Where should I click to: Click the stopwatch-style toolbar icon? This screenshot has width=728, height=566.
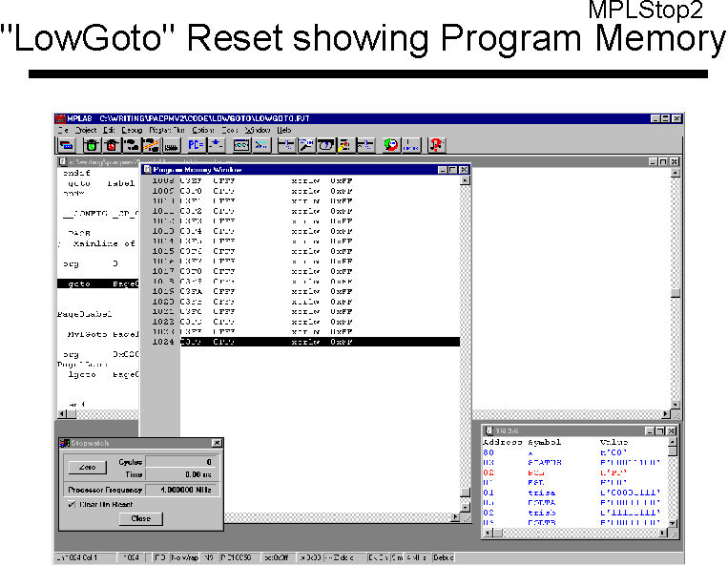[325, 145]
